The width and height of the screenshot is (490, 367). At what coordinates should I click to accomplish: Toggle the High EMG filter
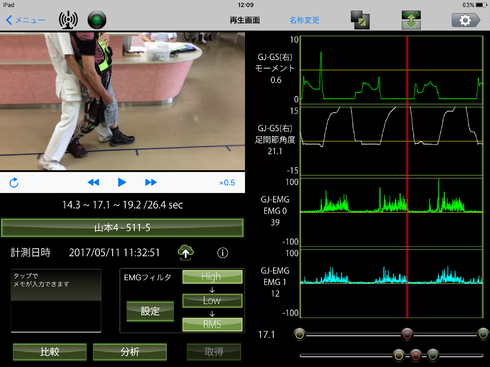click(x=212, y=277)
